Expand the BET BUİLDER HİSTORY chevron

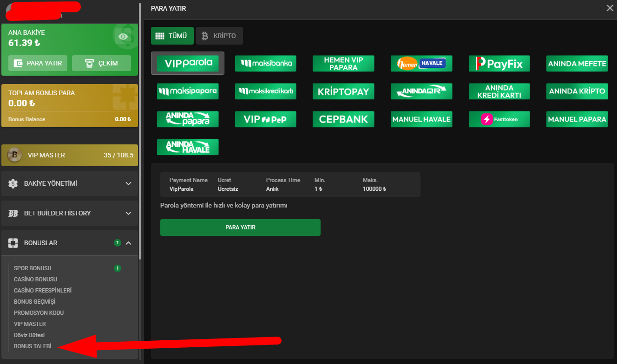(129, 214)
